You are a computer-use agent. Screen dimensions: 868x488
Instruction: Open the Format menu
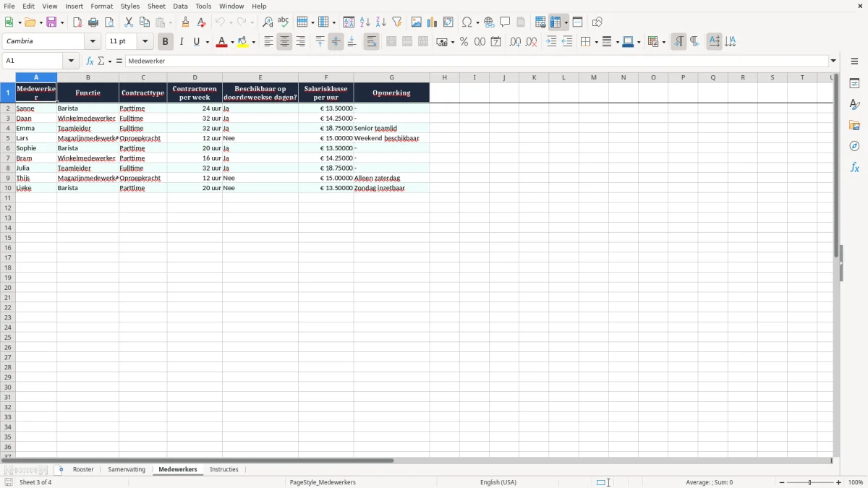[x=101, y=6]
